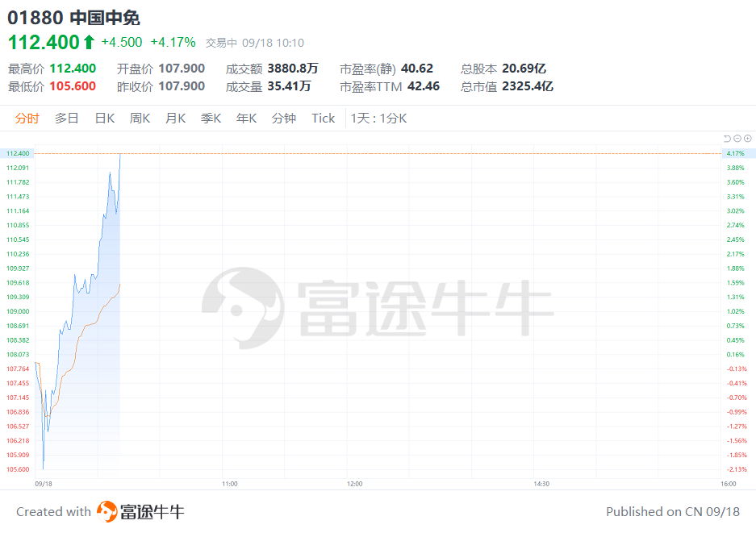
Task: Switch to the 季K quarterly view
Action: coord(211,118)
